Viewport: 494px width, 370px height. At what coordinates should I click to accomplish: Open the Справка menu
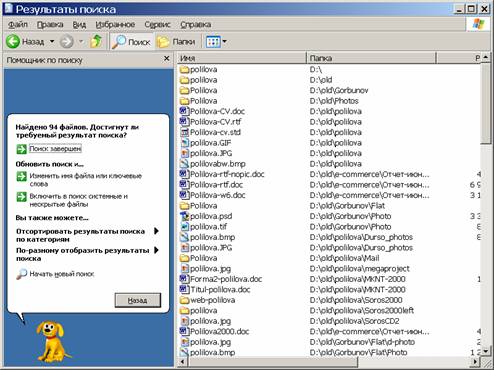(x=196, y=24)
